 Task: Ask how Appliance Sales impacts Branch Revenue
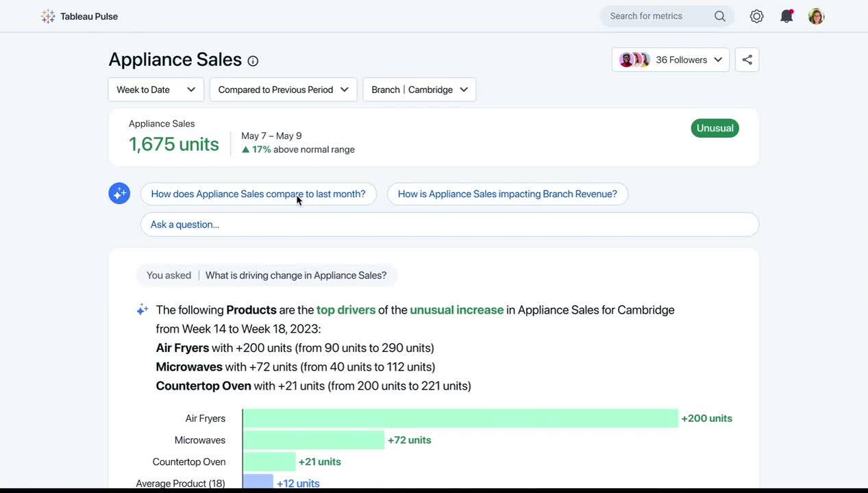point(507,194)
